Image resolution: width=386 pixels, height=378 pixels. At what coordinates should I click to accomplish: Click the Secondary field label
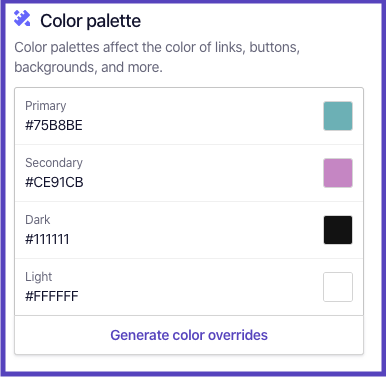(x=54, y=163)
